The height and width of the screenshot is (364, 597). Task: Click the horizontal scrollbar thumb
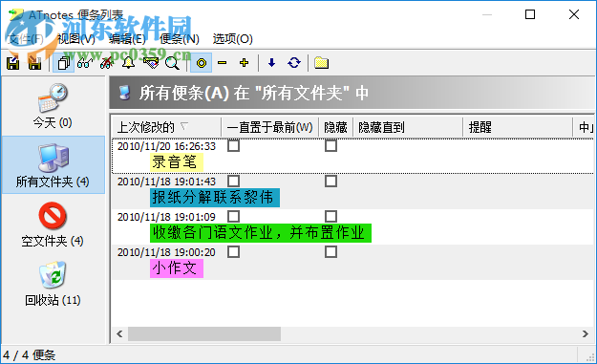(x=204, y=334)
